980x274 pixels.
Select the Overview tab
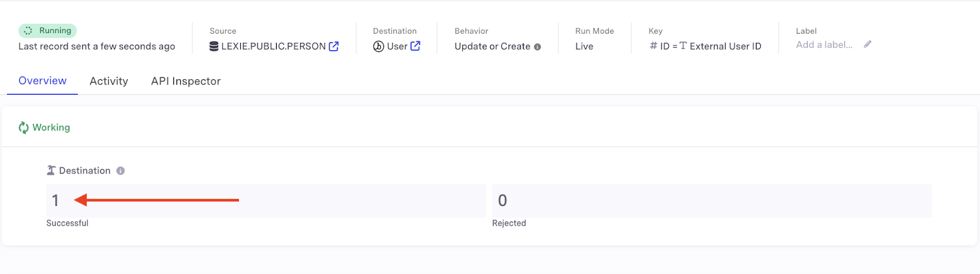pyautogui.click(x=42, y=81)
